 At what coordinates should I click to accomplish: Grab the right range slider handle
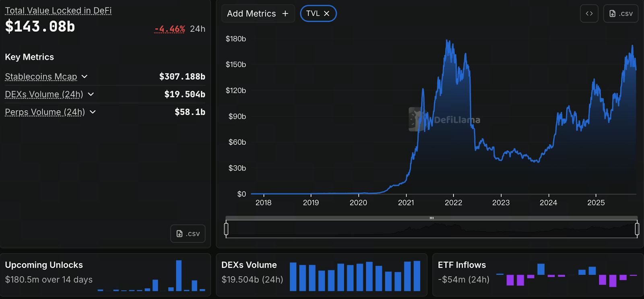(x=637, y=229)
